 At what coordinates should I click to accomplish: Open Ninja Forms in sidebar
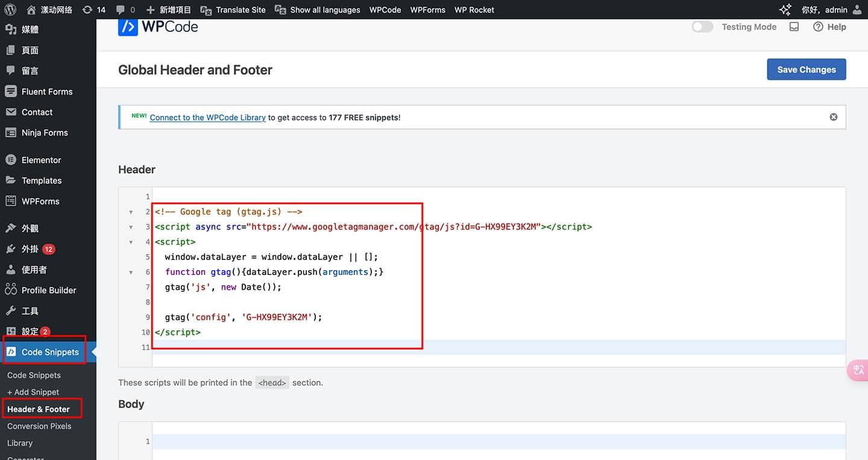coord(45,133)
